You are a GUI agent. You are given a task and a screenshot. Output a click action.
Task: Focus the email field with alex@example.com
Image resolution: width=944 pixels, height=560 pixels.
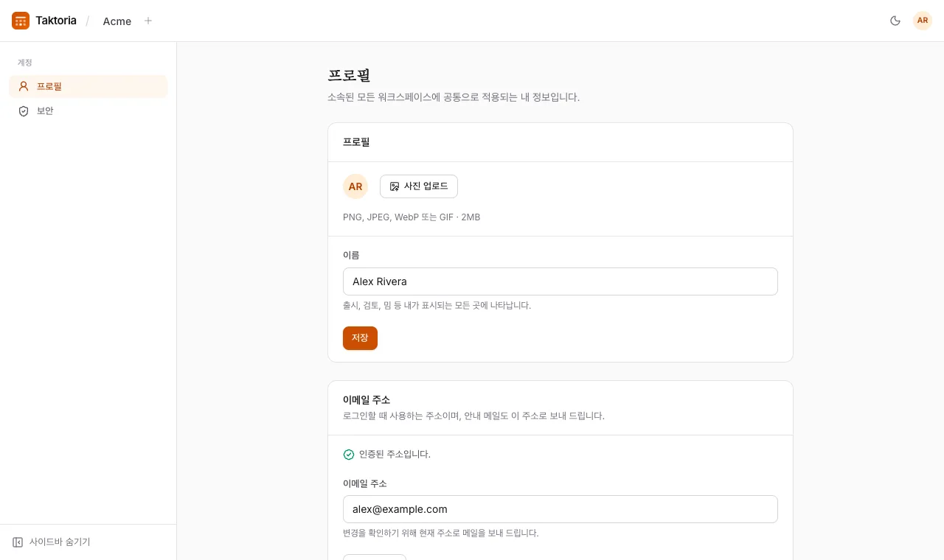pos(560,509)
